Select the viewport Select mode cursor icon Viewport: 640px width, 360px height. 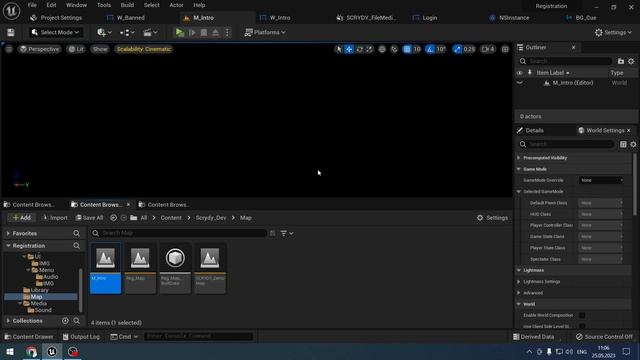tap(338, 49)
